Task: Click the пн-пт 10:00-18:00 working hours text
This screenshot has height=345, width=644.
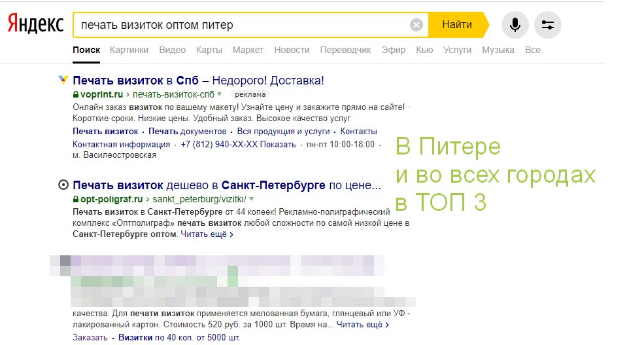Action: click(x=341, y=144)
